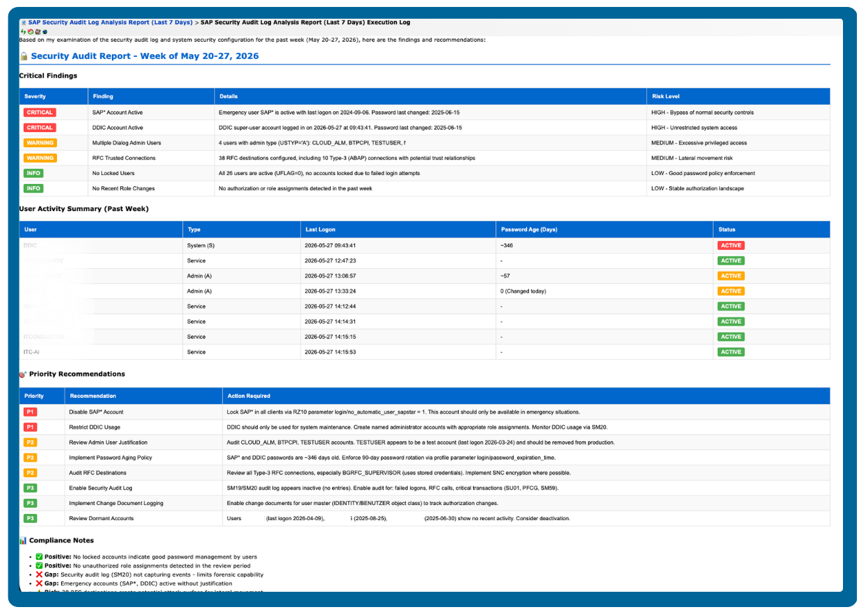Image resolution: width=868 pixels, height=614 pixels.
Task: Click the green check before No locked accounts note
Action: (39, 556)
